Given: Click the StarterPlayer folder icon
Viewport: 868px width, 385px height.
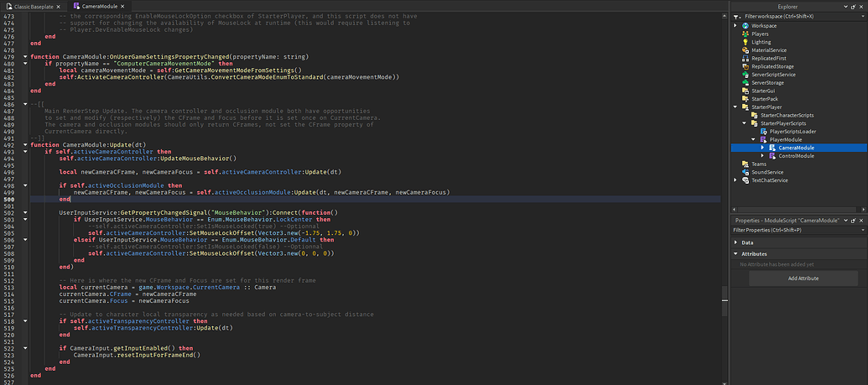Looking at the screenshot, I should (745, 107).
